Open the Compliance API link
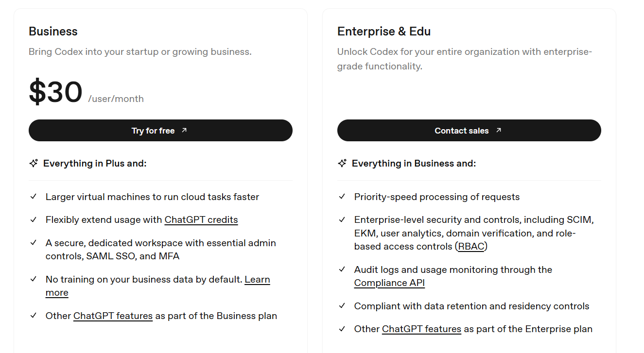The image size is (644, 353). pos(389,283)
